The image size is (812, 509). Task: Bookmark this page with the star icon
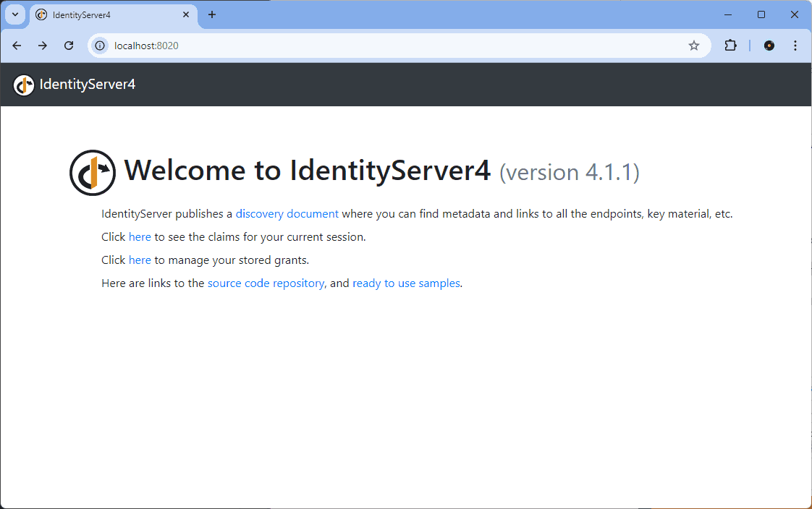tap(693, 46)
